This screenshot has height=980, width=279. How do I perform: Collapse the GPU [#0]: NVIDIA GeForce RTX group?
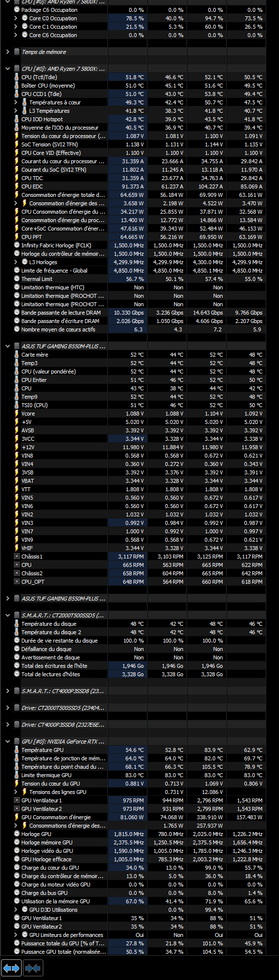(x=7, y=742)
